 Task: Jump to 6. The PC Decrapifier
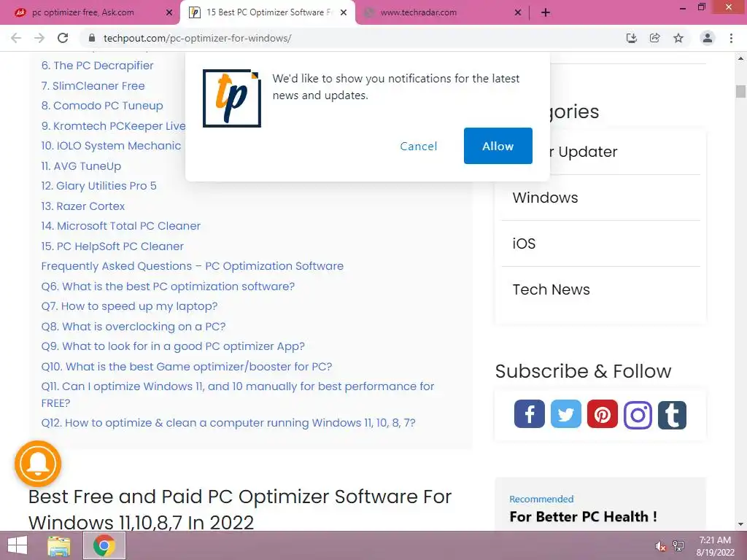coord(98,66)
